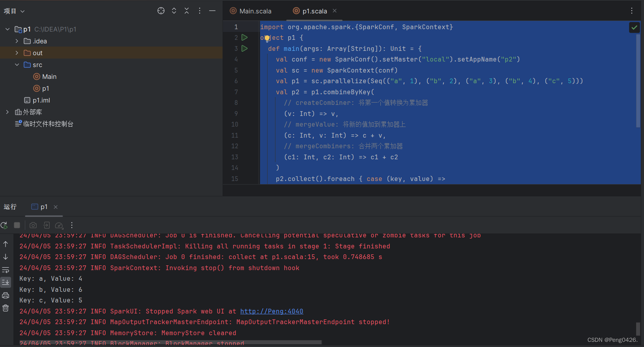Click the console horizontal scrollbar
Image resolution: width=644 pixels, height=347 pixels.
(x=170, y=342)
